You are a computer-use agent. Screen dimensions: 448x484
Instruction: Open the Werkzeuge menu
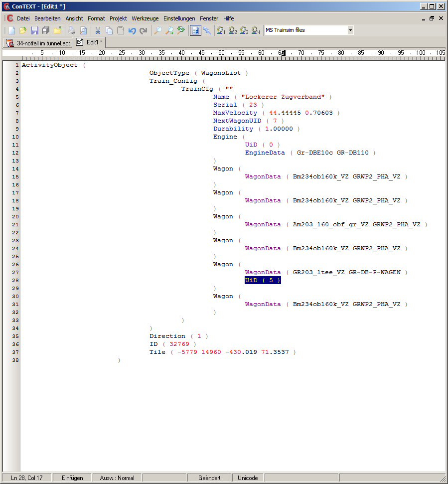tap(146, 18)
